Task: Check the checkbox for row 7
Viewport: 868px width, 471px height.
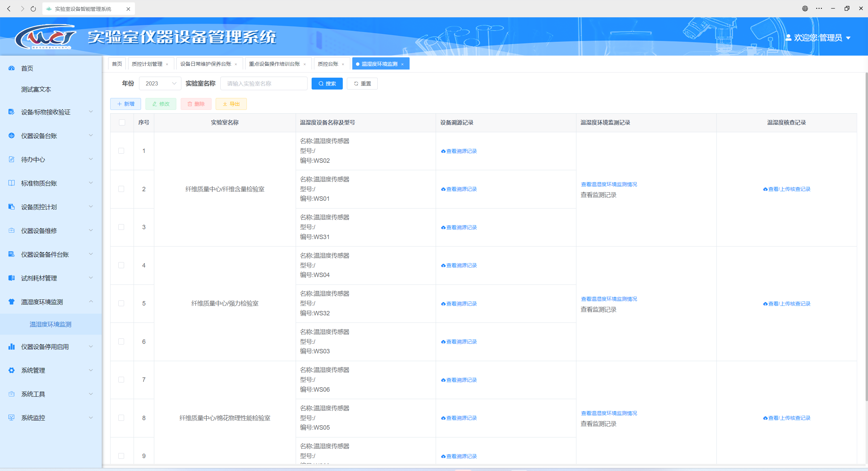Action: pyautogui.click(x=121, y=380)
